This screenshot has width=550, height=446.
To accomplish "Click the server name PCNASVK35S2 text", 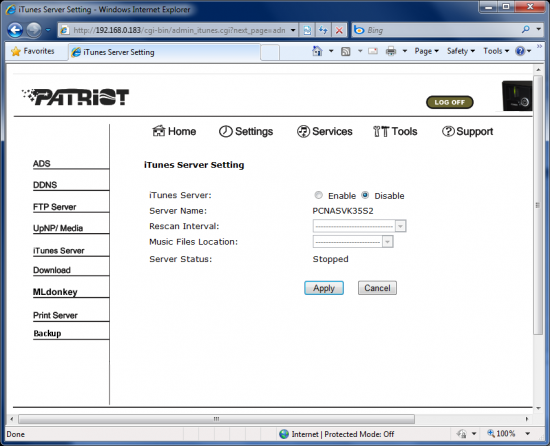I will [x=343, y=211].
